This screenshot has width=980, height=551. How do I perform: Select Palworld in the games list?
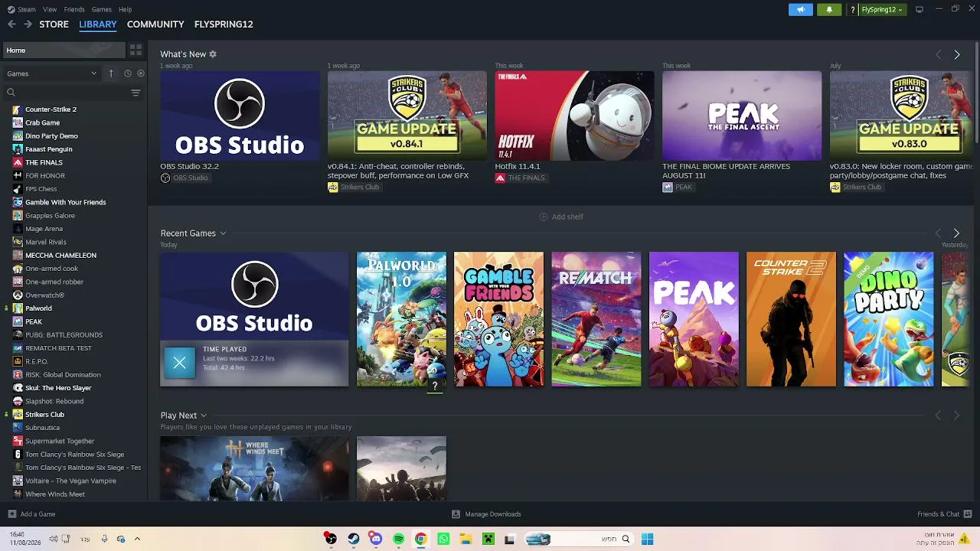pyautogui.click(x=38, y=308)
